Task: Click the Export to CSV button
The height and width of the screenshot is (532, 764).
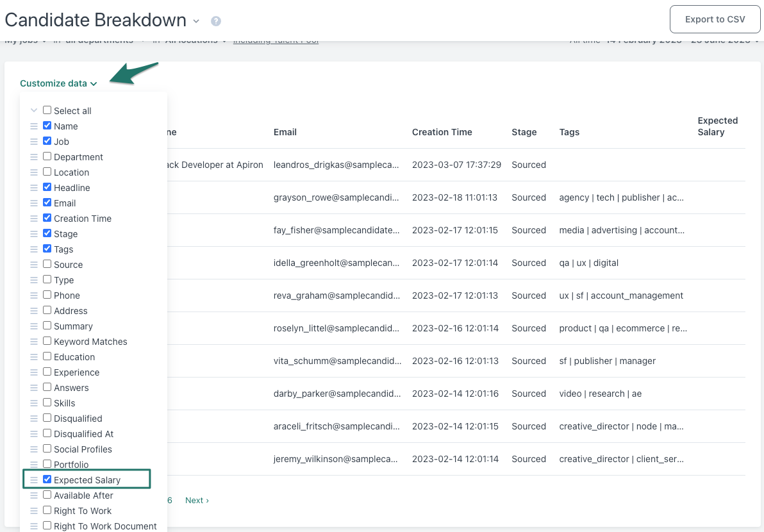Action: coord(715,19)
